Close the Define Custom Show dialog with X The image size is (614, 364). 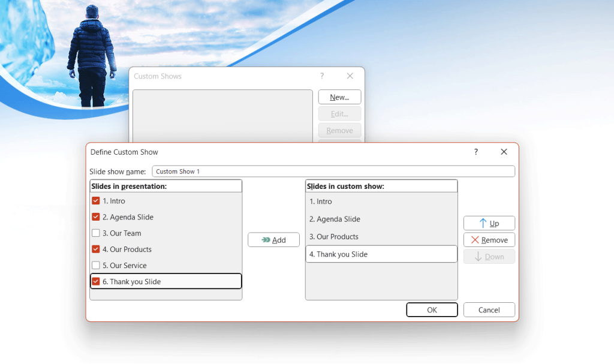(x=504, y=152)
